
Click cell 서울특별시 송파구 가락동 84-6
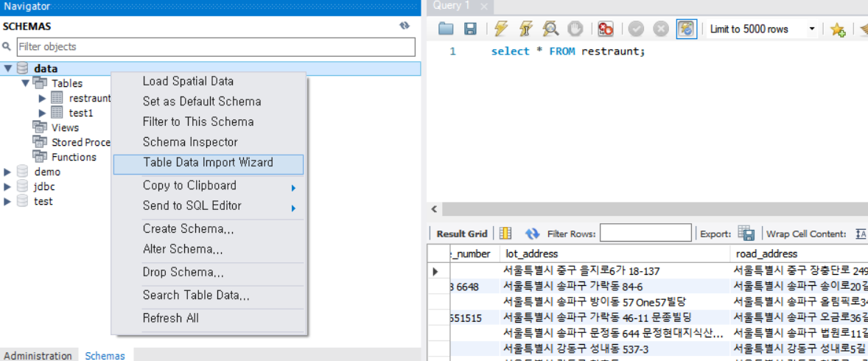tap(615, 287)
